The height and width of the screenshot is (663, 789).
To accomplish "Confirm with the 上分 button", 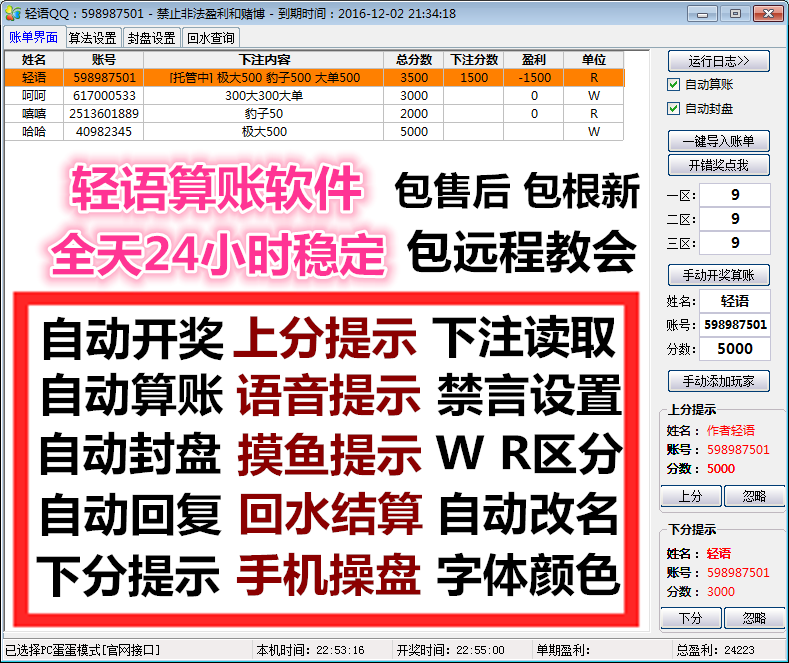I will tap(690, 496).
